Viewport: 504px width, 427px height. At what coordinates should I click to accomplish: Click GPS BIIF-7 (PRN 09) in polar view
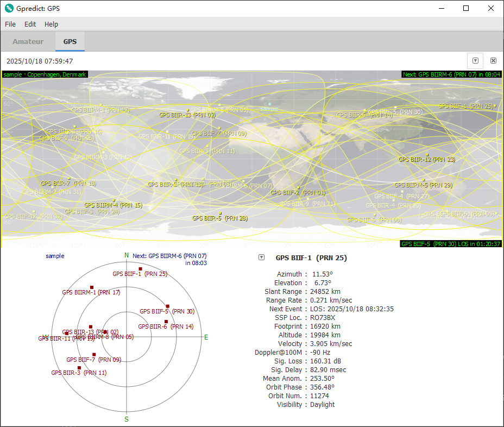(x=94, y=355)
